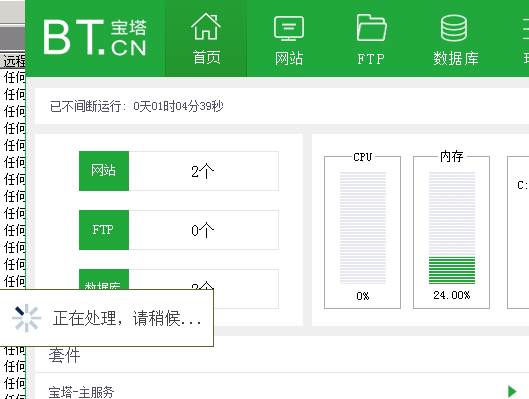Click the 宝塔-主服务 row

[x=282, y=392]
